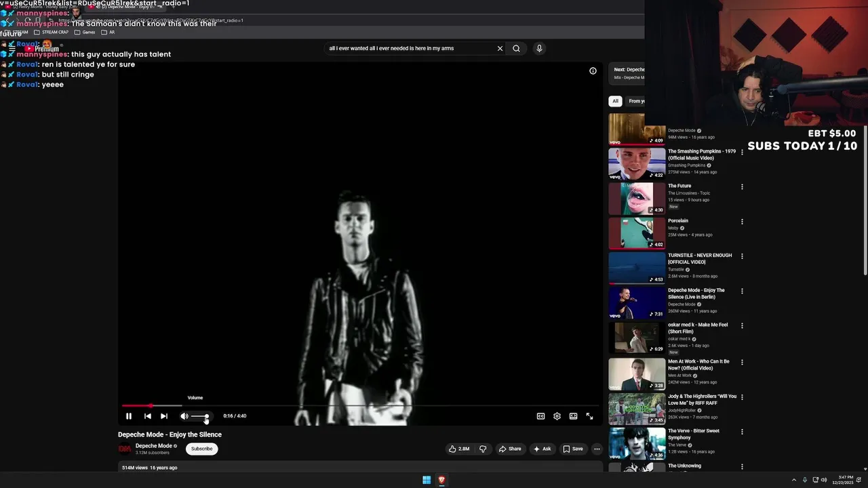
Task: Enter full screen mode
Action: click(589, 416)
